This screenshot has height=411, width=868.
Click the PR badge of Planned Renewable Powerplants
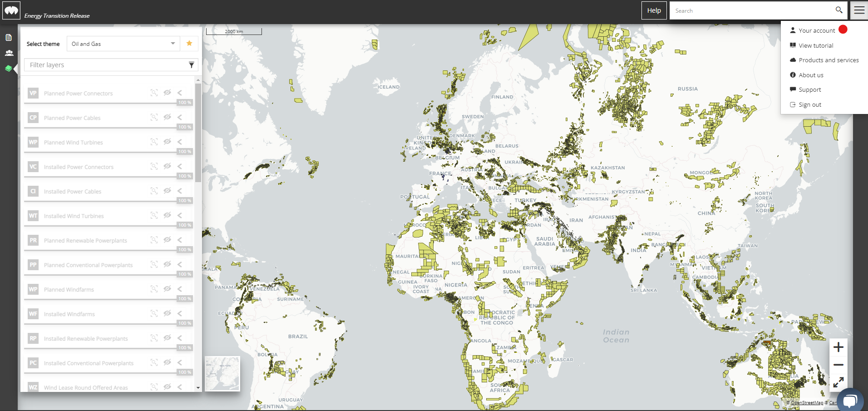click(33, 240)
